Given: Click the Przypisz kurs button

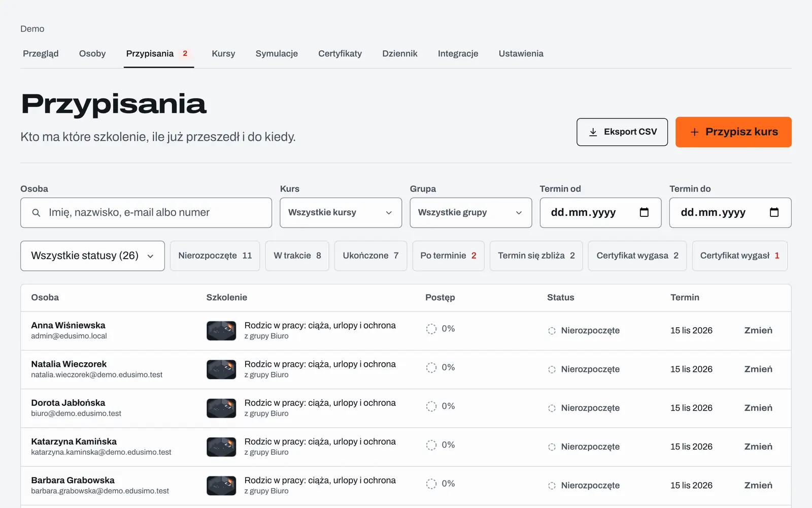Looking at the screenshot, I should click(733, 132).
